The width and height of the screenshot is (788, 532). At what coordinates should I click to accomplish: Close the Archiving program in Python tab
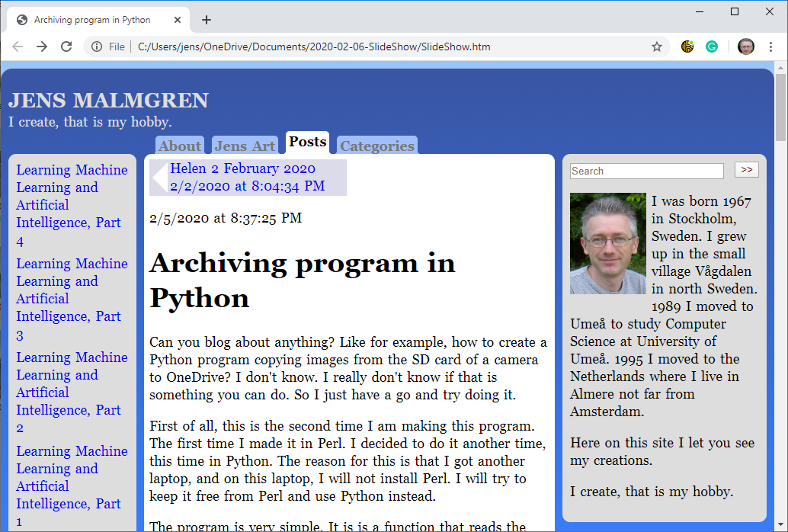178,20
